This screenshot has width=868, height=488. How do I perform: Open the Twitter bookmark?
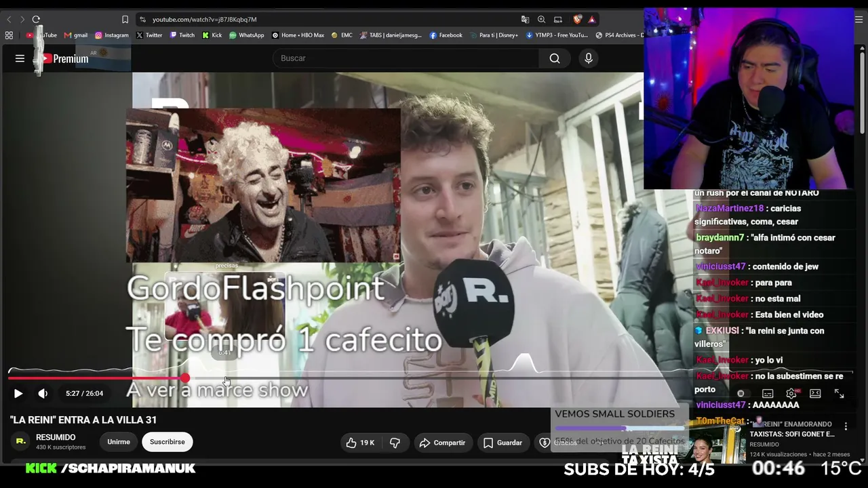[x=149, y=35]
